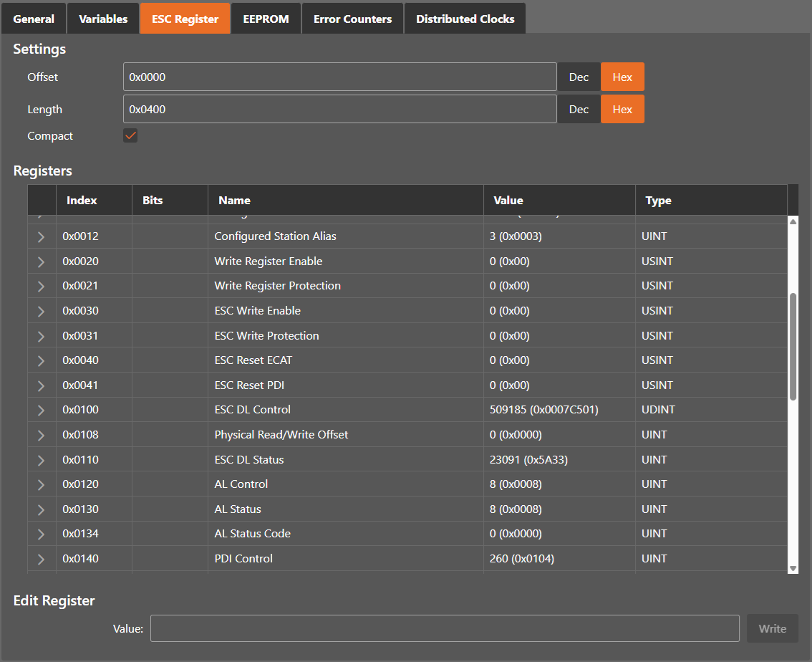Expand the 0x0012 Configured Station Alias row

tap(41, 236)
